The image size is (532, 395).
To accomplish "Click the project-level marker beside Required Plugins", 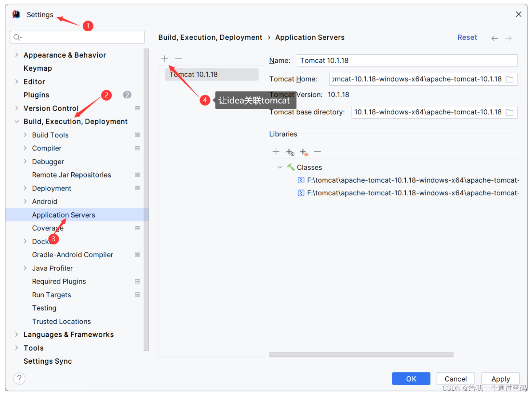I will click(138, 281).
